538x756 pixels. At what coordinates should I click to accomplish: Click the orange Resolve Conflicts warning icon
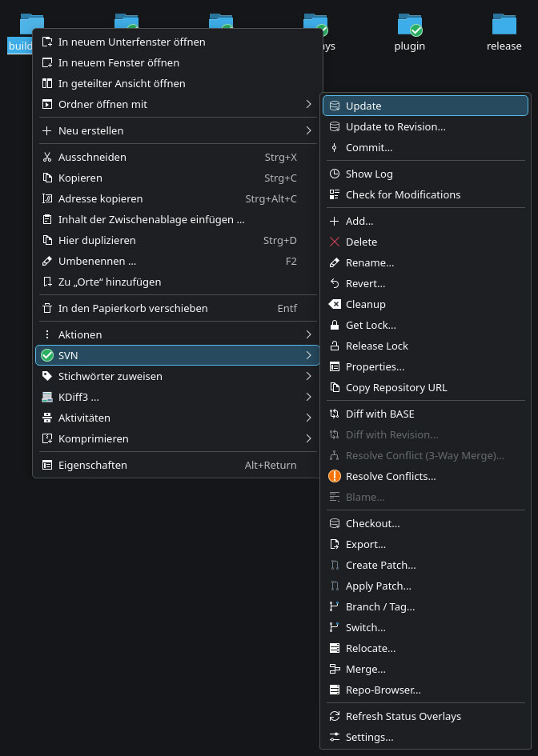coord(335,476)
